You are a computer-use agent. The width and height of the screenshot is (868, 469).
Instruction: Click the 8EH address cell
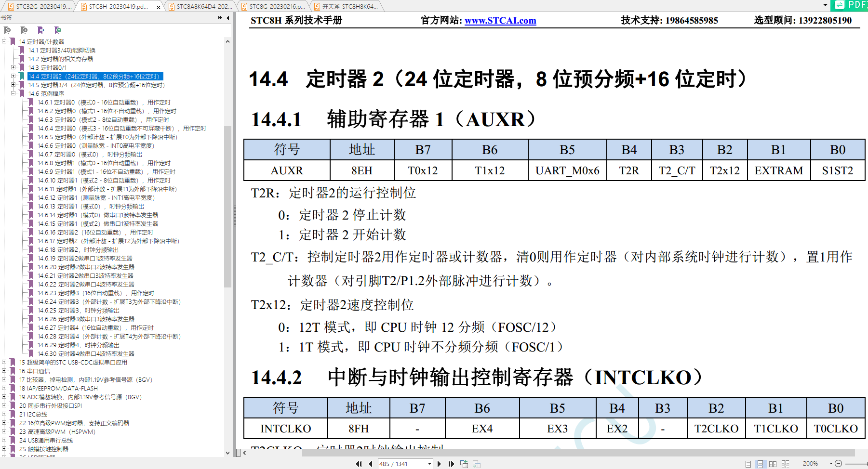point(362,170)
